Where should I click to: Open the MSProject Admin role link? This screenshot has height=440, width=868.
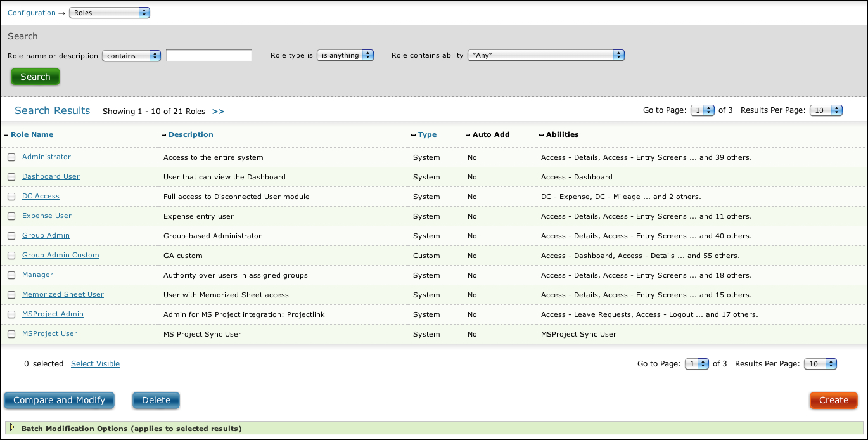click(x=53, y=314)
